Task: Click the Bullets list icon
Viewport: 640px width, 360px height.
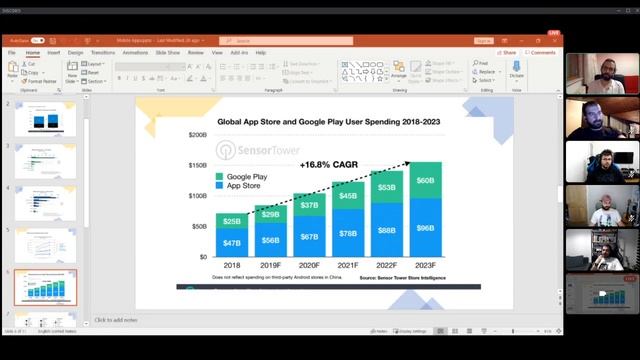Action: coord(223,67)
